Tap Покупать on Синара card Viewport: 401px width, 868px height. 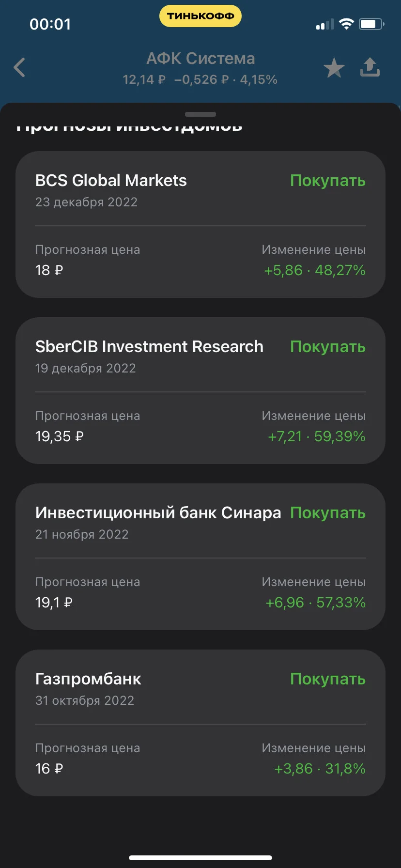(x=328, y=513)
